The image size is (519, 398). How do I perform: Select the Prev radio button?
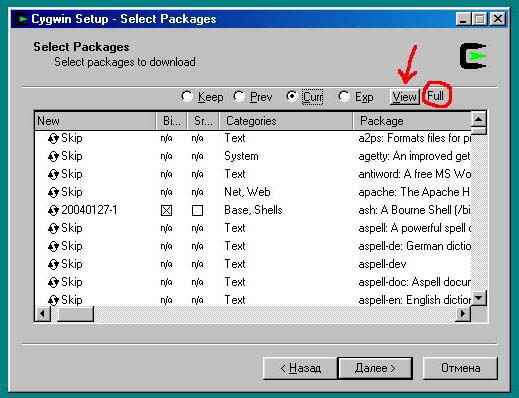click(239, 97)
